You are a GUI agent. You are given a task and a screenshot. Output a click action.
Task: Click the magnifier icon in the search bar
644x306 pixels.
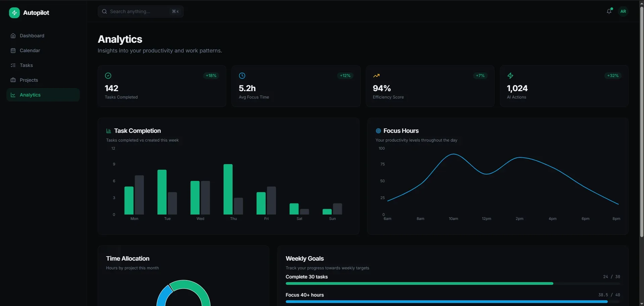pos(104,11)
